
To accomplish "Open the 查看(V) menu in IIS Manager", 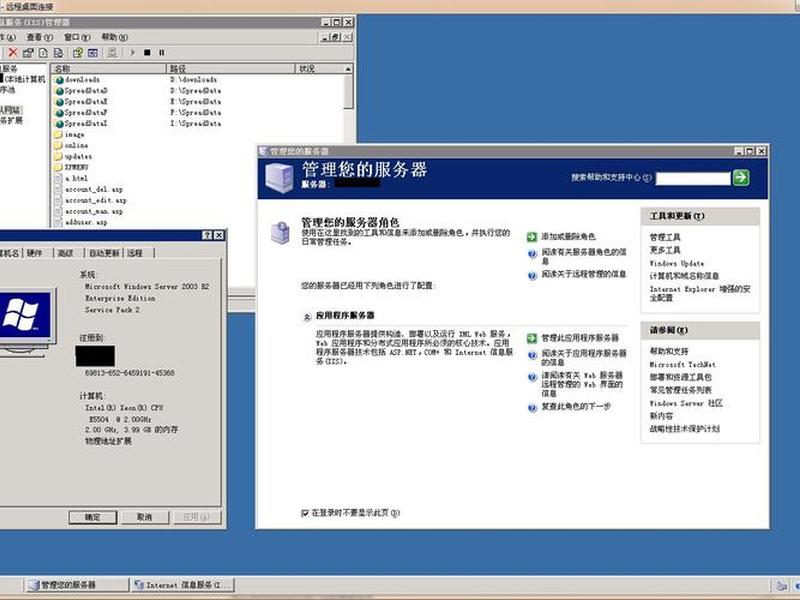I will point(39,37).
